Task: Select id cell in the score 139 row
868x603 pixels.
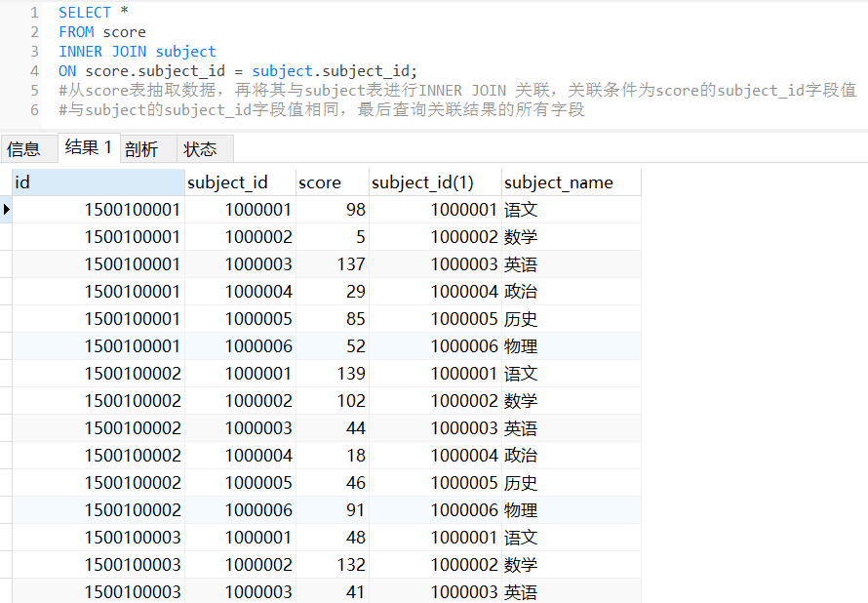Action: 99,373
